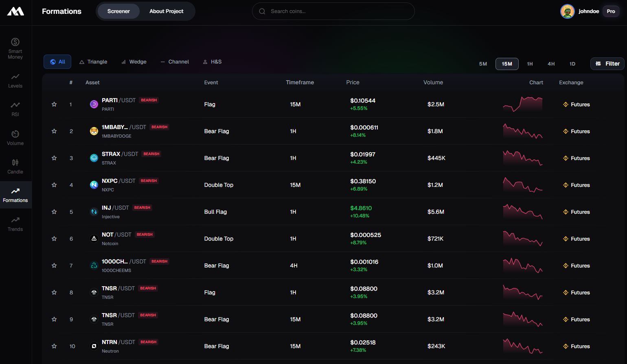This screenshot has width=627, height=364.
Task: Open the STRAX/USDT sparkline chart
Action: point(523,158)
